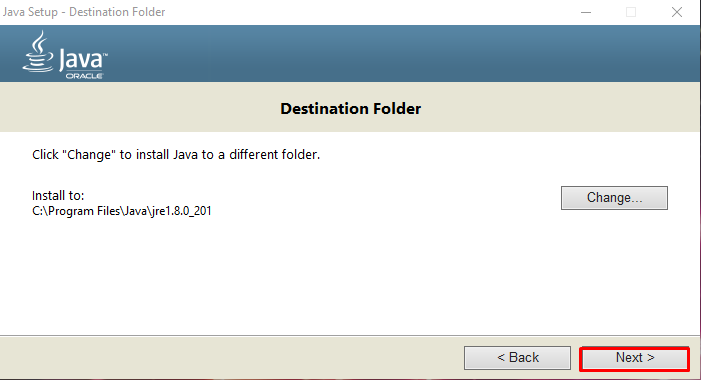Click the Java wordmark in the banner
Screen dimensions: 701x380
point(83,59)
